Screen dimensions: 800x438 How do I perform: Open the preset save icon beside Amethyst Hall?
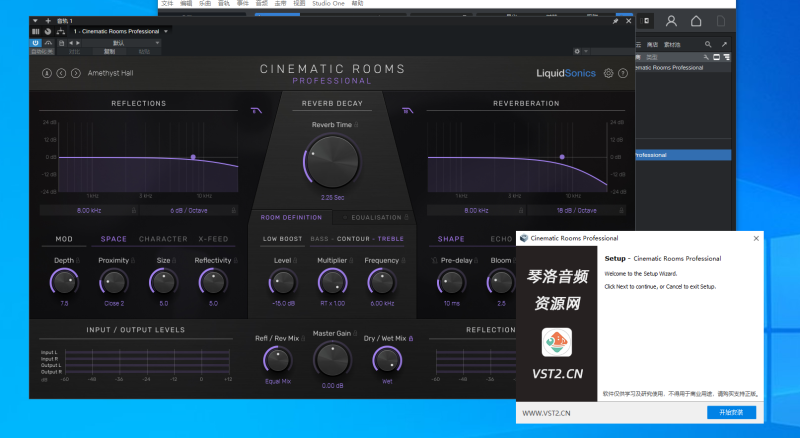pos(46,73)
